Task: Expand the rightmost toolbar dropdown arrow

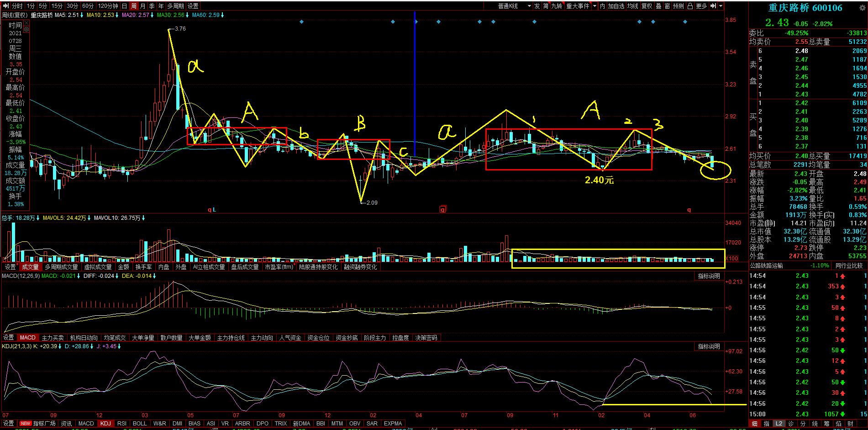Action: [721, 6]
